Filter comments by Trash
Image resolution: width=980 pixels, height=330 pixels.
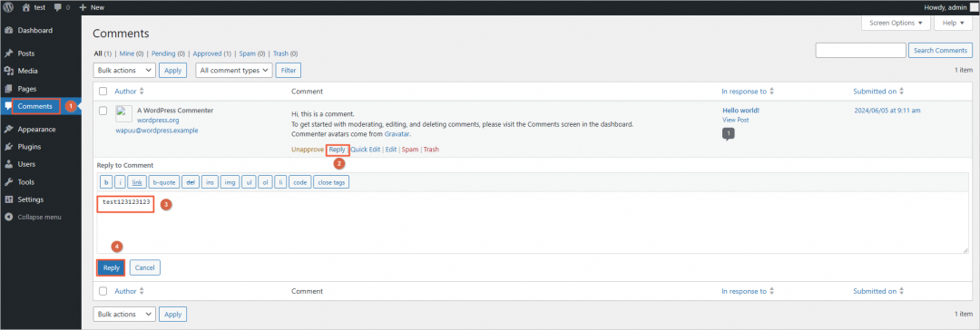click(280, 53)
